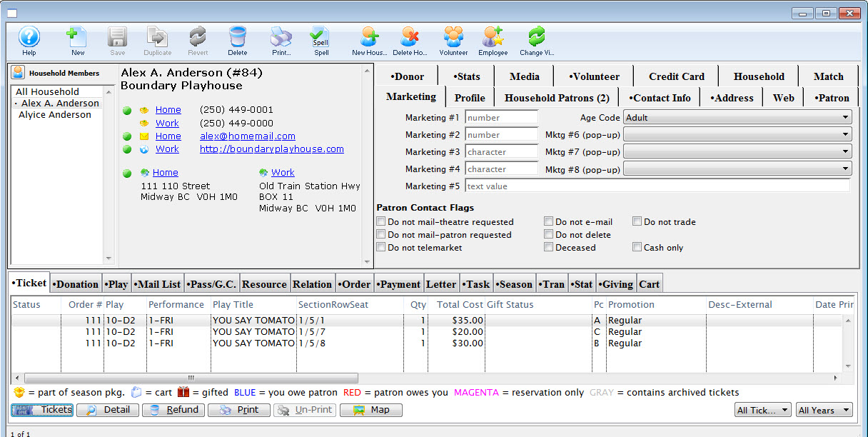Switch to the Donation tab

tap(76, 284)
